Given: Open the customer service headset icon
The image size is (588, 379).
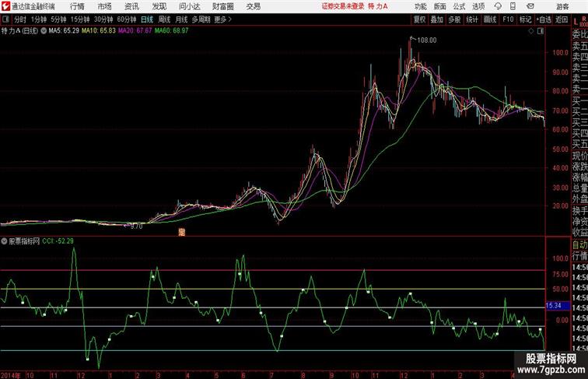Looking at the screenshot, I should (498, 6).
